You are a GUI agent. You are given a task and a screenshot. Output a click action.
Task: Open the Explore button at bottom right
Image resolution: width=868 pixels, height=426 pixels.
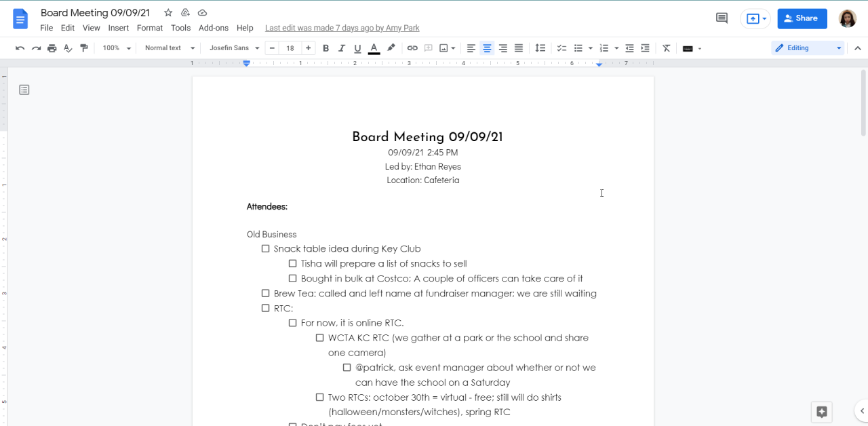pyautogui.click(x=822, y=412)
